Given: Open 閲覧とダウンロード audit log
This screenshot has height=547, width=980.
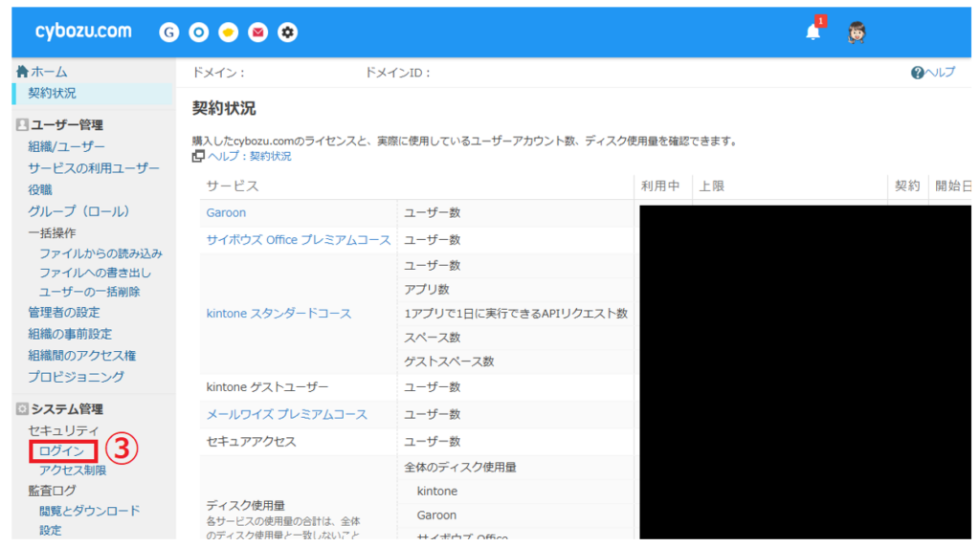Looking at the screenshot, I should tap(89, 511).
